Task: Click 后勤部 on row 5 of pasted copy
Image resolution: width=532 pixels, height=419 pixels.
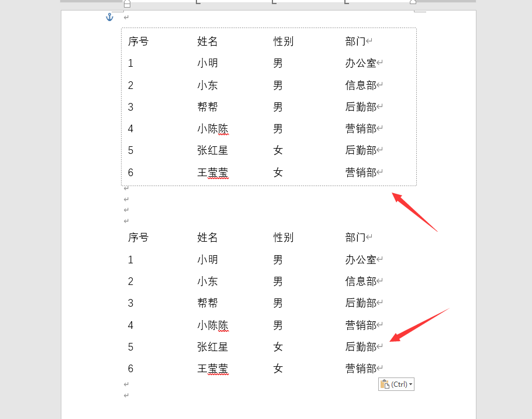Action: tap(361, 347)
